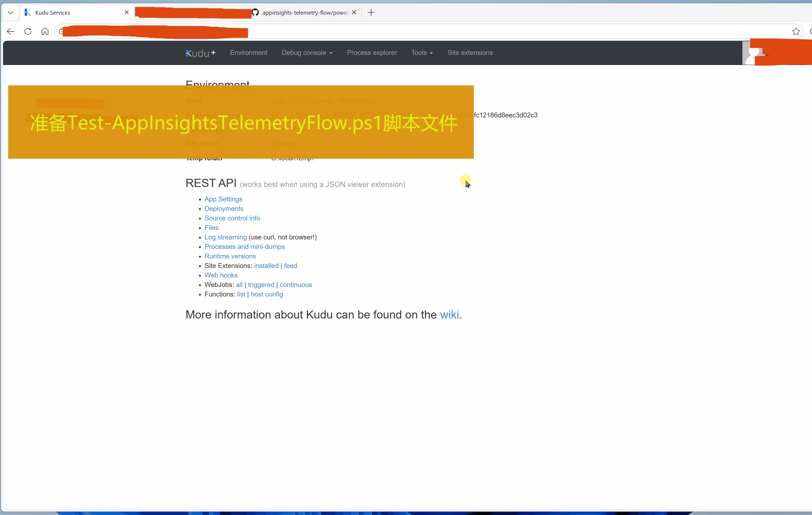812x515 pixels.
Task: Open the tab list chevron
Action: 11,13
